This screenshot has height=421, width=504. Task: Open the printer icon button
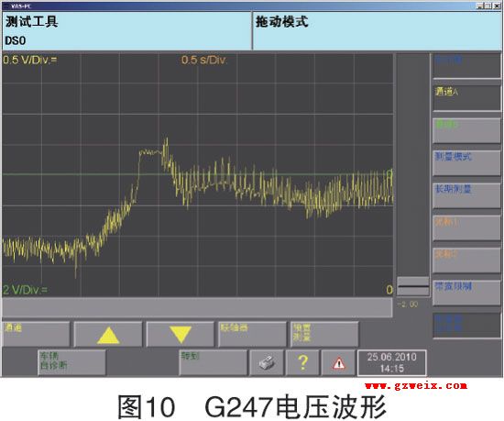(x=267, y=363)
